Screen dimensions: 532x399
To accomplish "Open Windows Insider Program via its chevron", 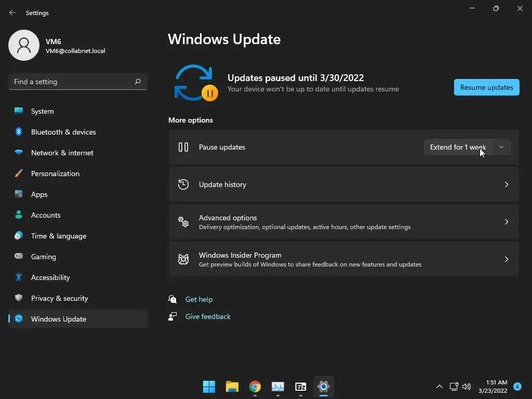I will [506, 259].
